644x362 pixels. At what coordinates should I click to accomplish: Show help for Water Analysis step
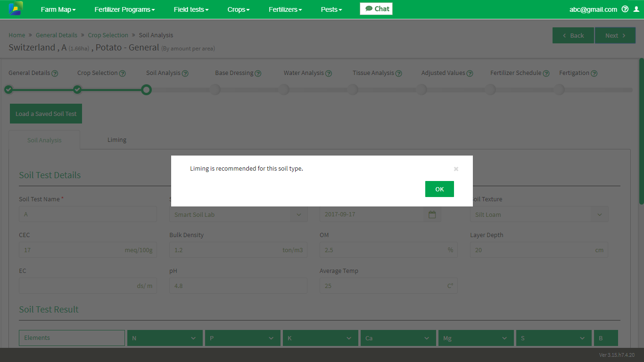(329, 74)
